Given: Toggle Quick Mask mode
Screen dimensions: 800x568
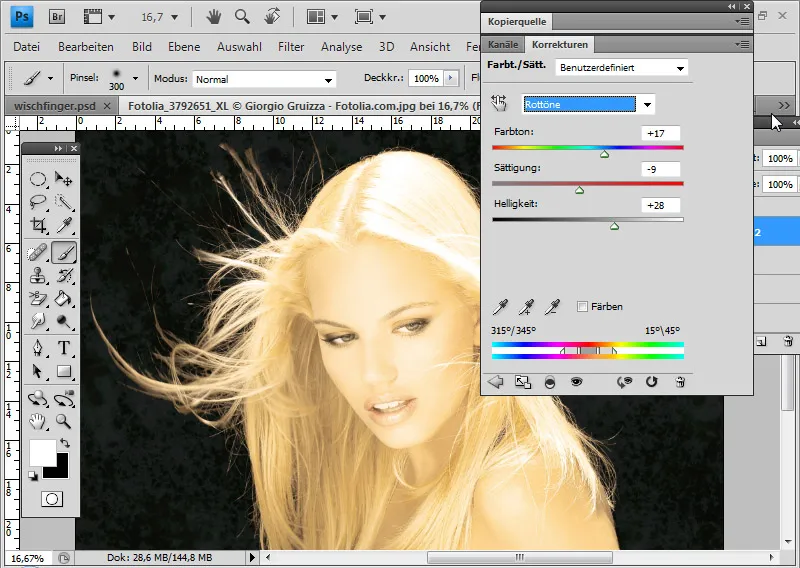Looking at the screenshot, I should coord(52,499).
